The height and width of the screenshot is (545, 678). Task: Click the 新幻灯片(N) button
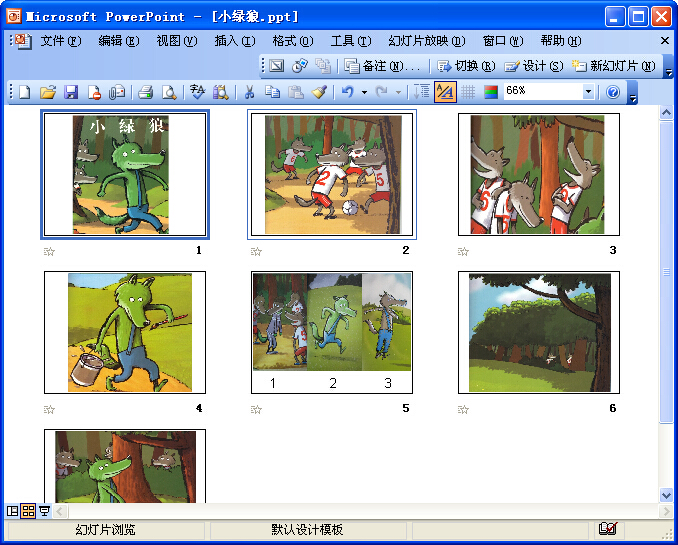[614, 66]
